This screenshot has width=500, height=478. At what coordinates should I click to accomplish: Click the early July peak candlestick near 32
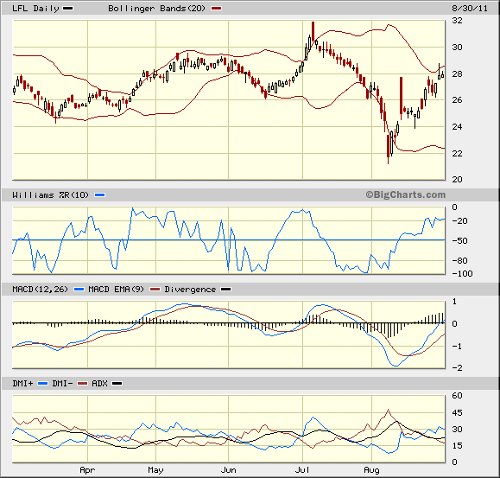point(313,31)
